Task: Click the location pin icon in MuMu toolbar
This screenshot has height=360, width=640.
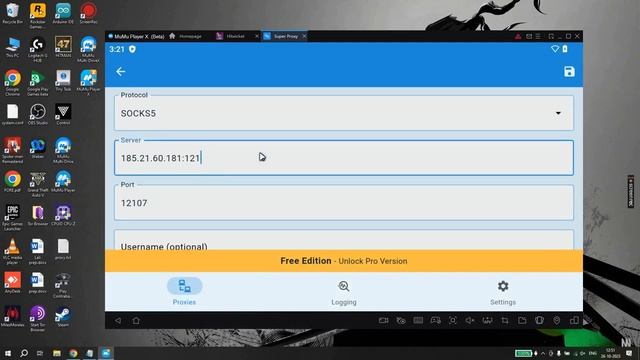Action: (x=556, y=321)
